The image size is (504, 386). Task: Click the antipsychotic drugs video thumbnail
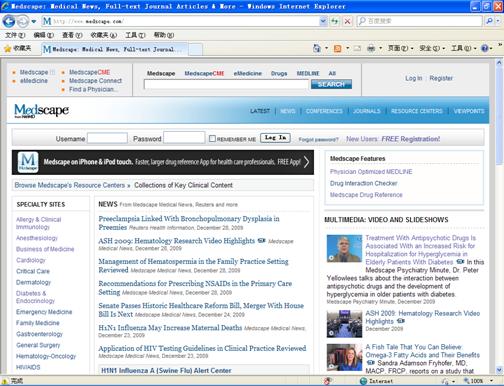pos(344,248)
